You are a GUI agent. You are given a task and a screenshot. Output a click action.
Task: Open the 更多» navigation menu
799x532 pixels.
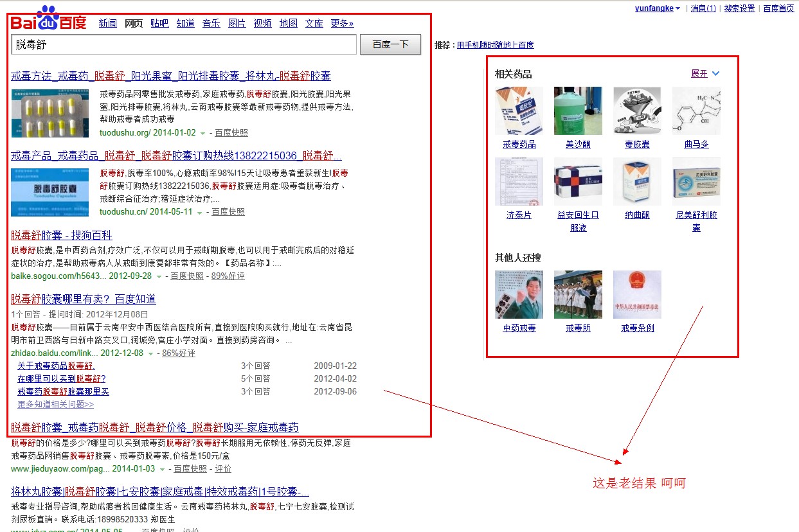341,23
